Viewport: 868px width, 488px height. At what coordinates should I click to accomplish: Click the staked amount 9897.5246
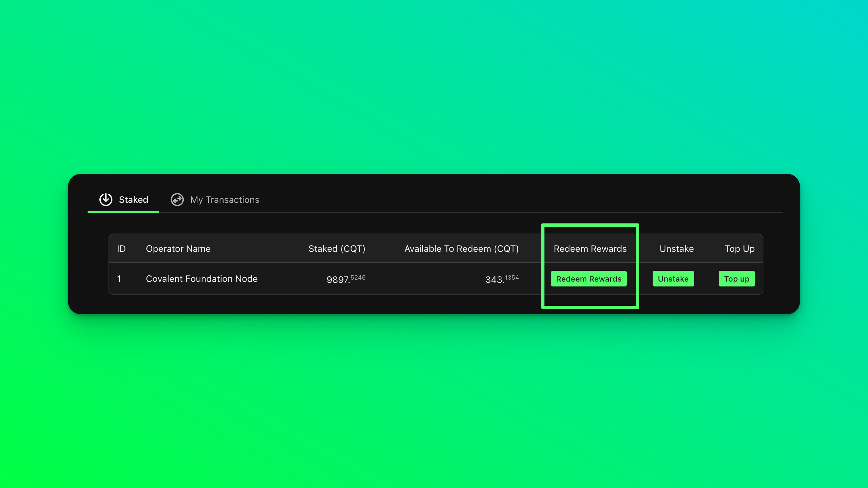pos(346,279)
